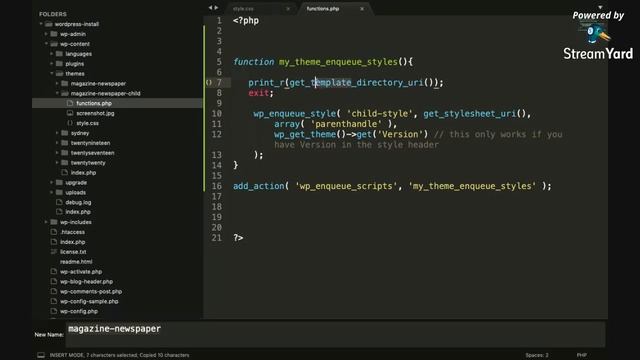Click the New Name input field
Screen dimensions: 640x360
(x=335, y=335)
